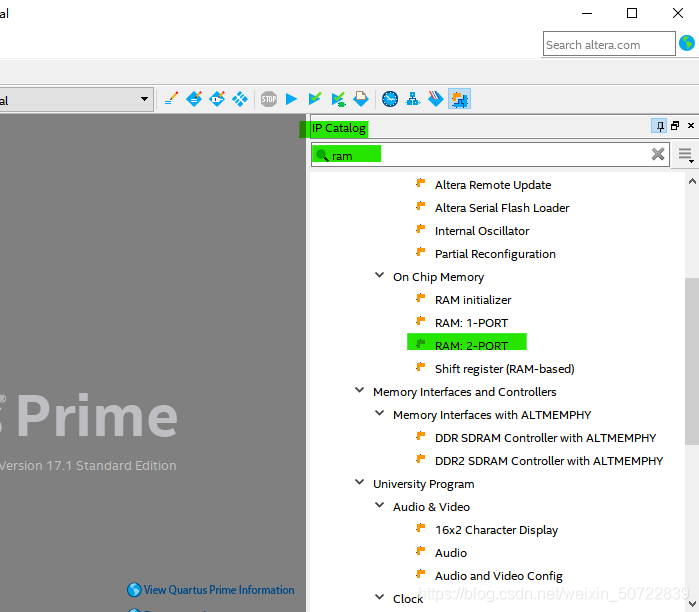Select Partial Reconfiguration entry
This screenshot has height=612, width=699.
(495, 254)
